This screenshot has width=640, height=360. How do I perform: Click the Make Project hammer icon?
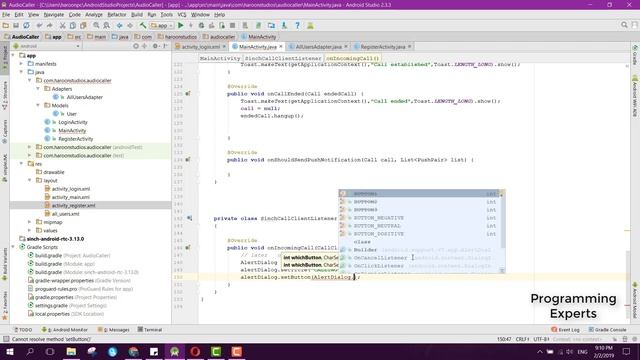tap(143, 25)
